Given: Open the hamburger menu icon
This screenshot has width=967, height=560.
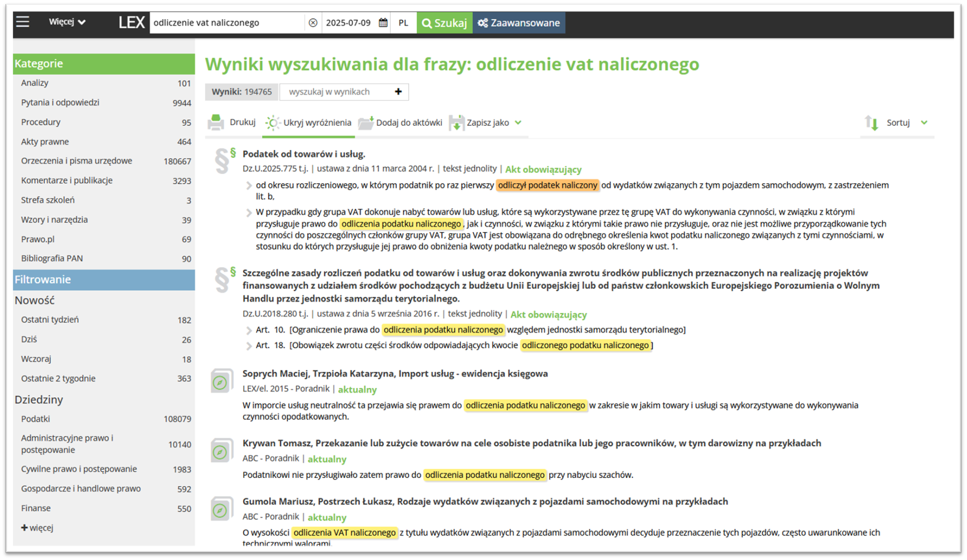Looking at the screenshot, I should (23, 22).
